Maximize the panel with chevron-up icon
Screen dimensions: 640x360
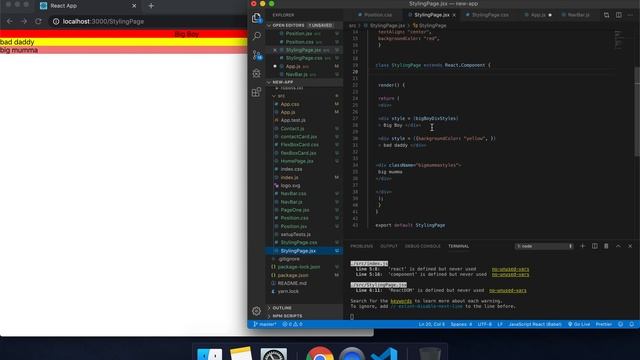point(618,246)
